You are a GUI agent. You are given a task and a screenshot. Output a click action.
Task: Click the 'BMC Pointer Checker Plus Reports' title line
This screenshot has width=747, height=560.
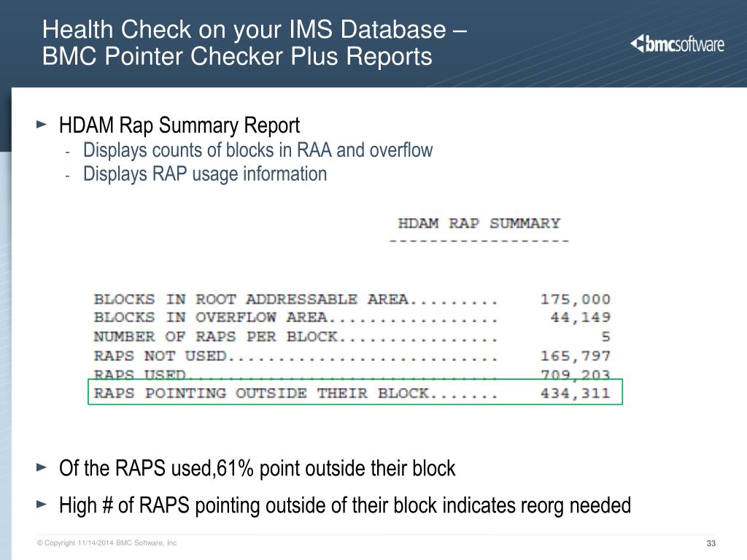(x=237, y=56)
